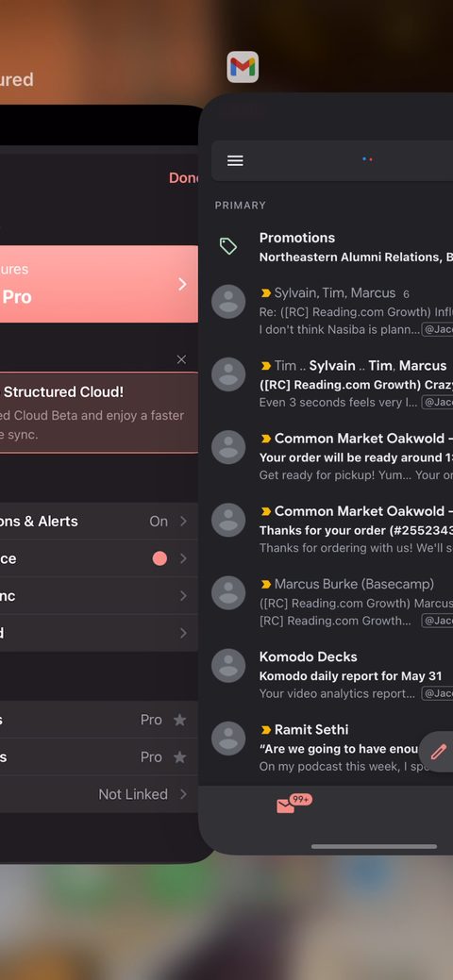The width and height of the screenshot is (453, 980).
Task: Open the Not Linked row chevron
Action: (183, 794)
